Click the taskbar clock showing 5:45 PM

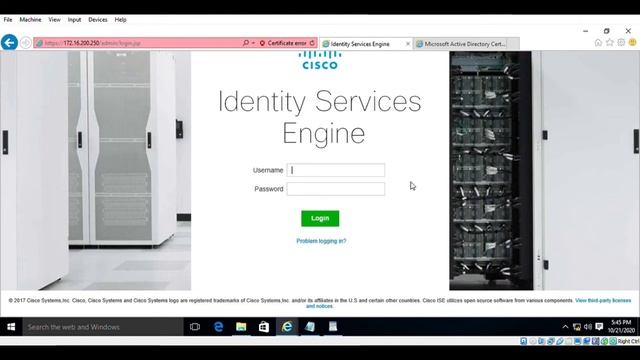pos(621,327)
